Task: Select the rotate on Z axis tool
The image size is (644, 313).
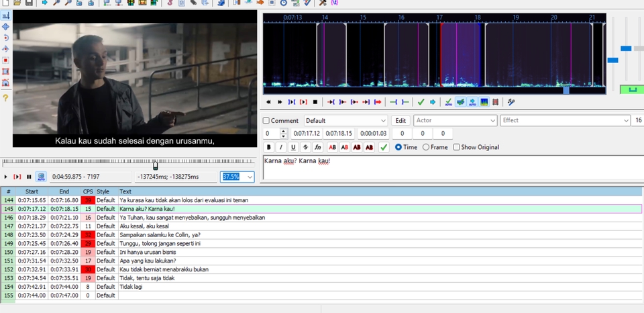Action: (x=6, y=38)
